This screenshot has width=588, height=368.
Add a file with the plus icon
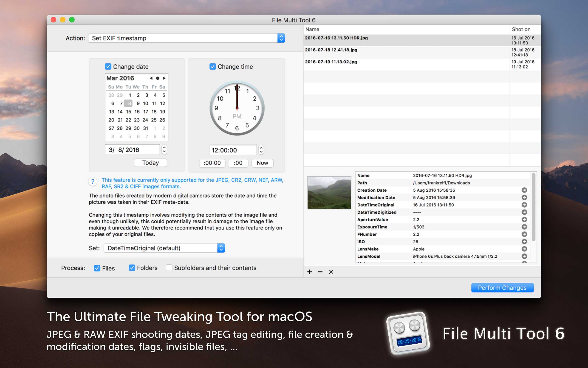pos(310,272)
